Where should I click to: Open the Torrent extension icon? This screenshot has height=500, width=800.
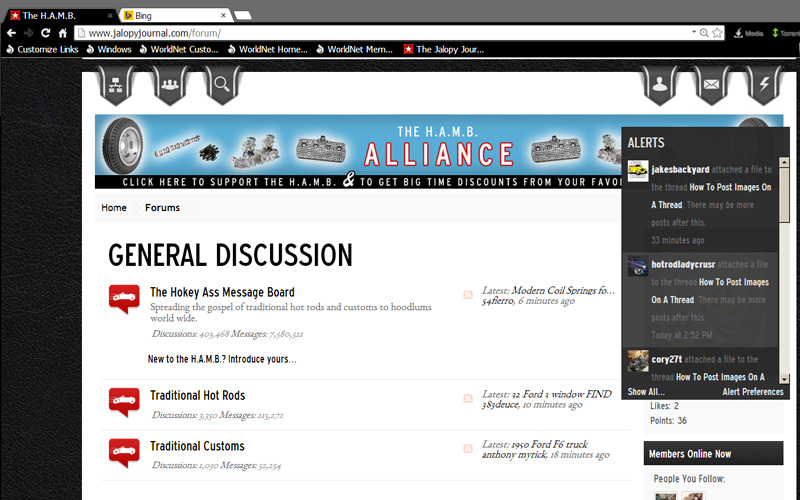click(x=786, y=33)
